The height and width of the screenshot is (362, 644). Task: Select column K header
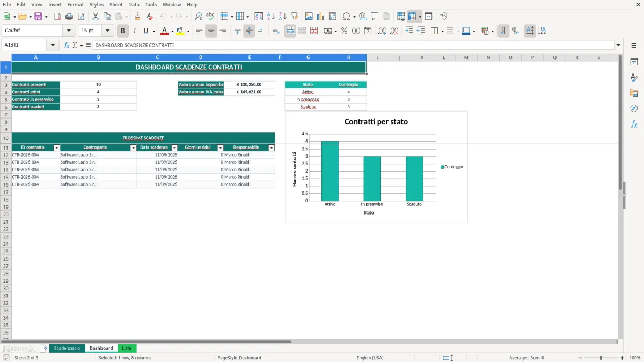(x=422, y=57)
